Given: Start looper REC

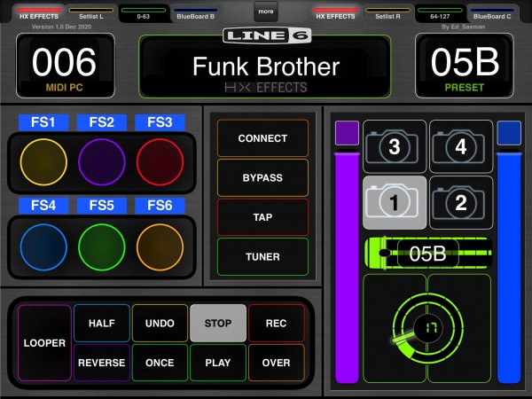Looking at the screenshot, I should 276,323.
